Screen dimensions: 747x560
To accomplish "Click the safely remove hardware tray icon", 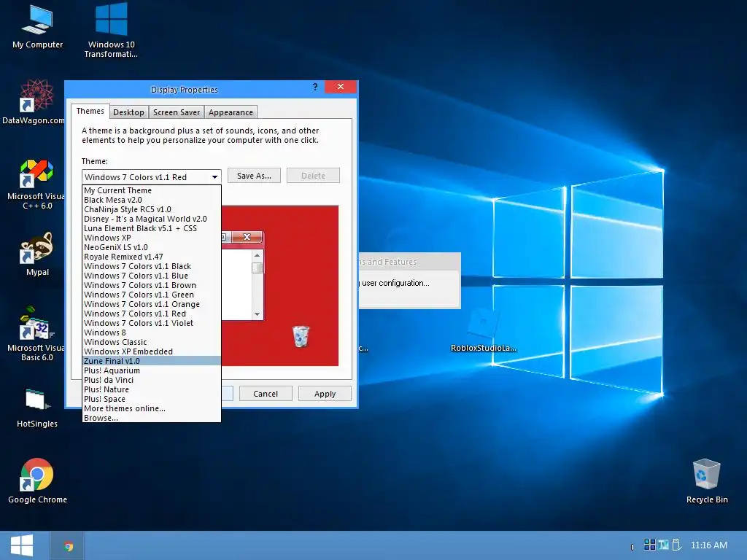I will point(676,545).
